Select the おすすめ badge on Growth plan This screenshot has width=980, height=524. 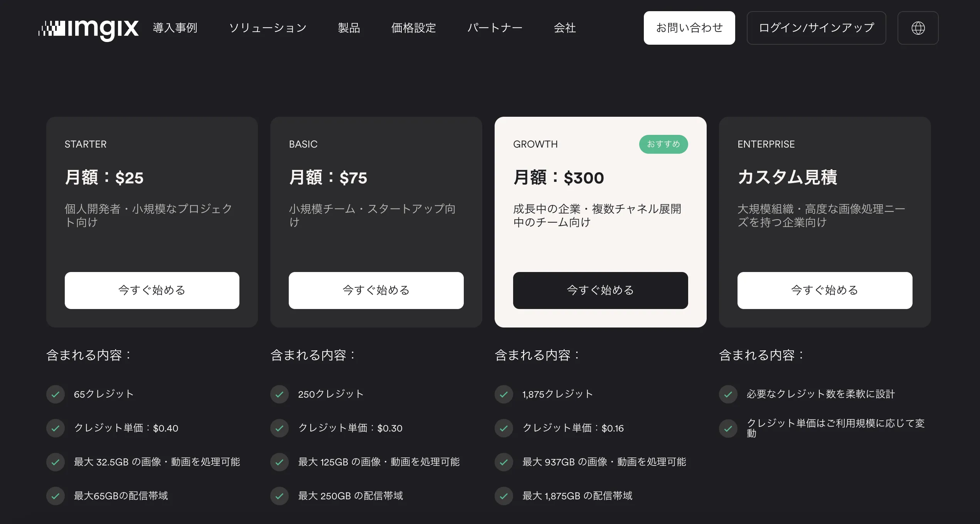[x=663, y=144]
